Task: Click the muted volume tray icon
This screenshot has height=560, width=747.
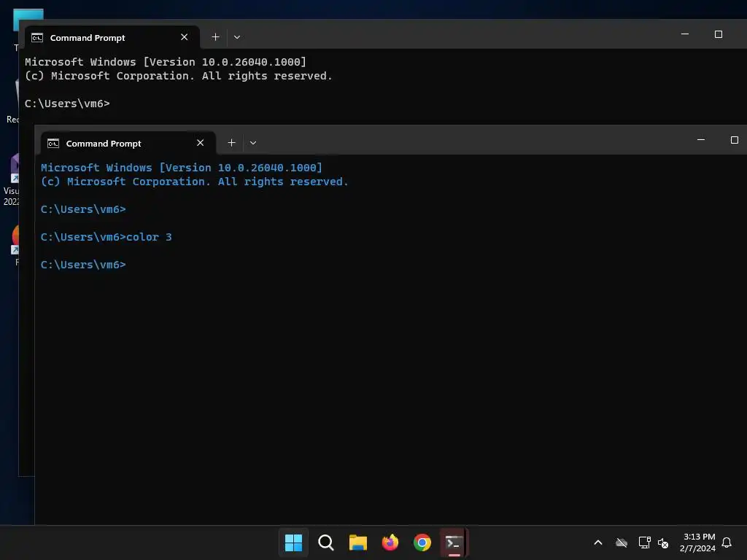Action: 663,542
